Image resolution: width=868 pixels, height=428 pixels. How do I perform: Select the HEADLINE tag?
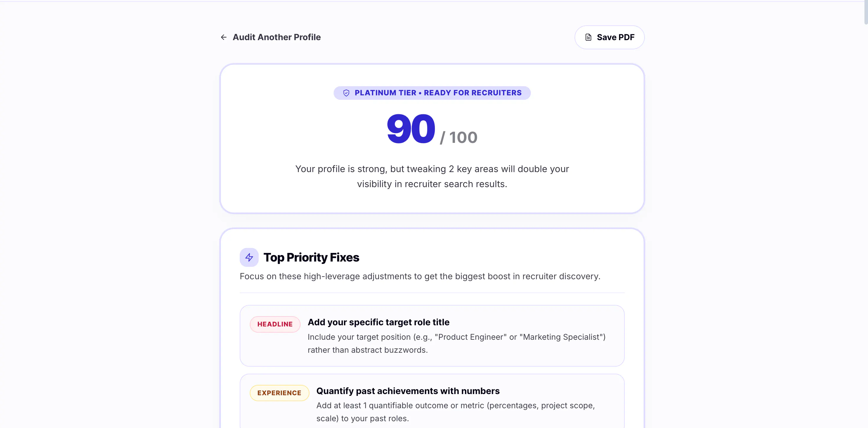pos(275,324)
